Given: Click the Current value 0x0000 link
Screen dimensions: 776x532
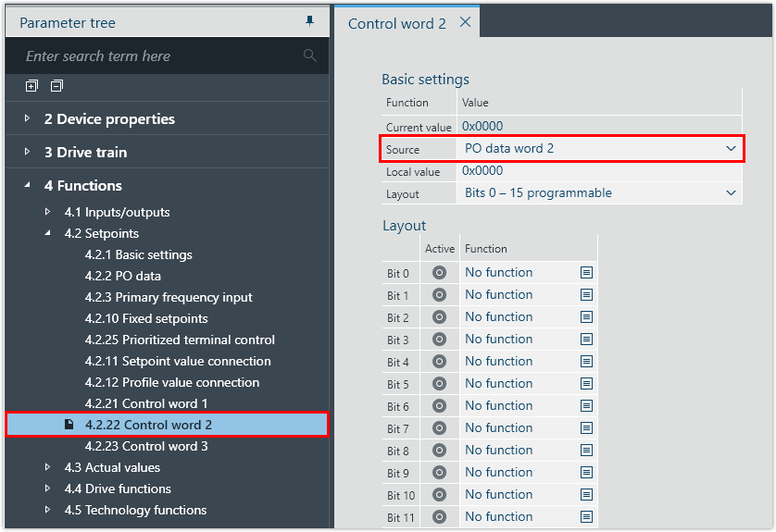Looking at the screenshot, I should [x=482, y=126].
